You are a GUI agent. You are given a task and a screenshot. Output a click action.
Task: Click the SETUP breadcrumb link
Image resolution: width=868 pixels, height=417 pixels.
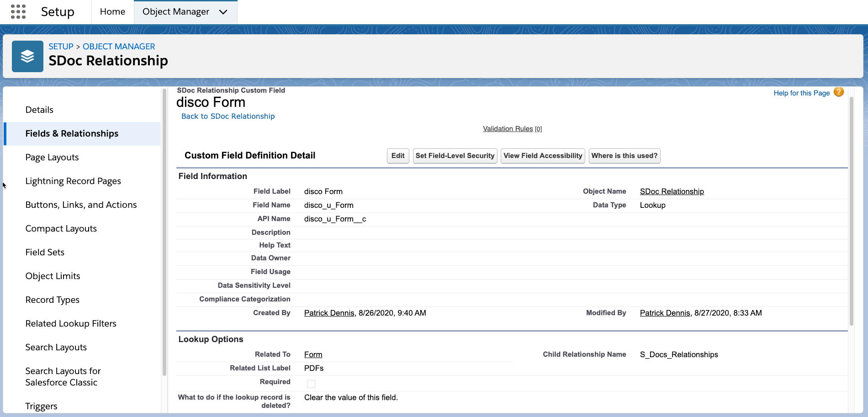coord(61,47)
